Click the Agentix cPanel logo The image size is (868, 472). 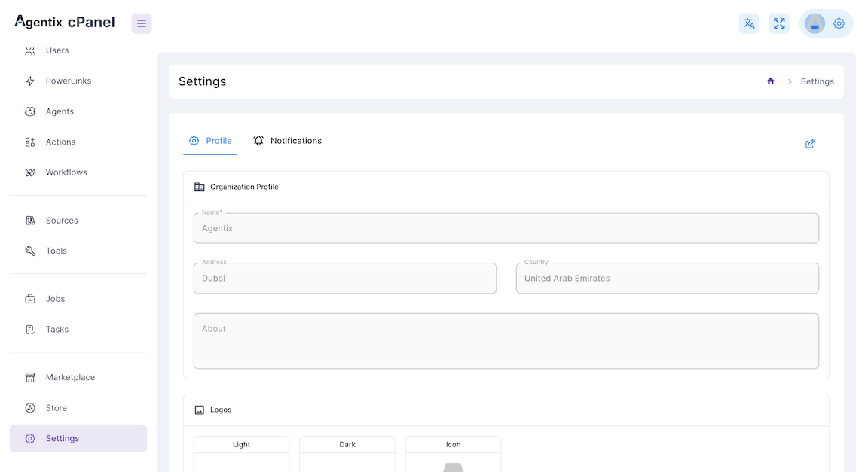[x=65, y=22]
